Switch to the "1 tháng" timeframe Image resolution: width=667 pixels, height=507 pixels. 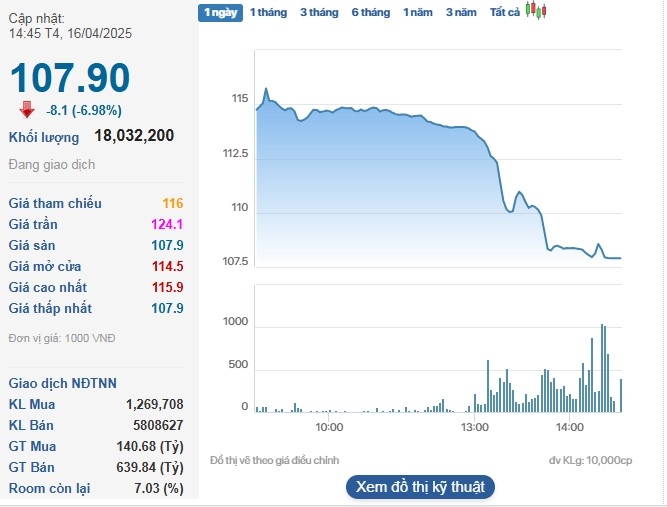(268, 12)
